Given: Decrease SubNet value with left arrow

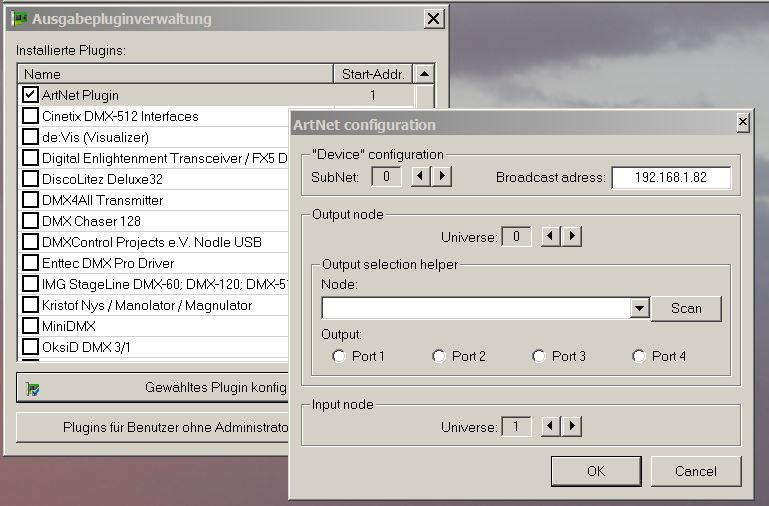Looking at the screenshot, I should pyautogui.click(x=421, y=177).
